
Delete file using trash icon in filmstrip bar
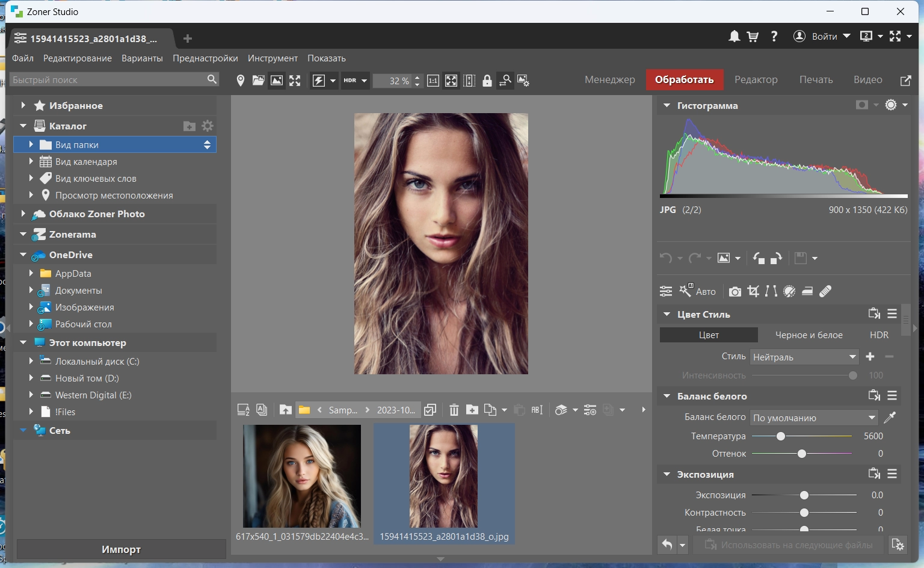click(x=454, y=410)
